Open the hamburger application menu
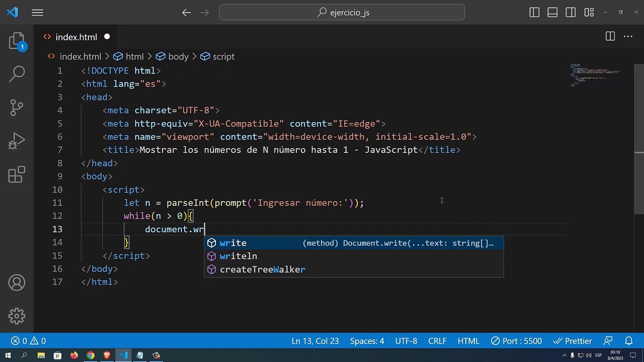The image size is (644, 362). point(38,13)
